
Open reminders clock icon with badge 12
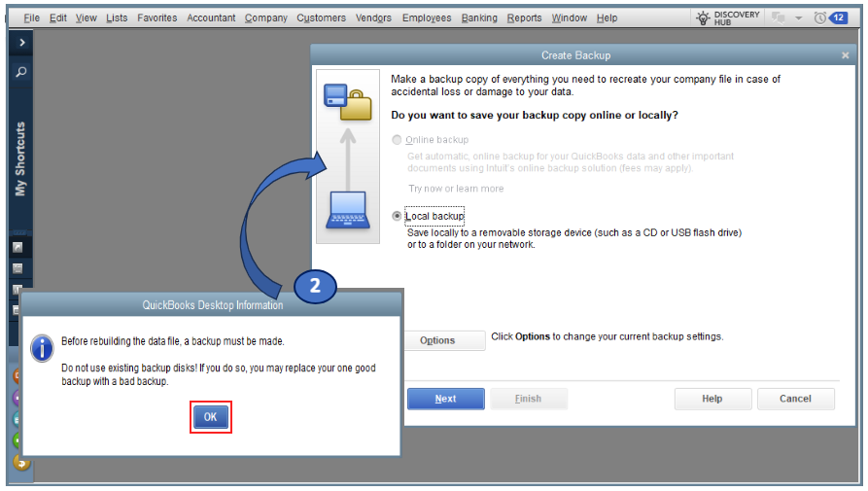click(x=830, y=18)
